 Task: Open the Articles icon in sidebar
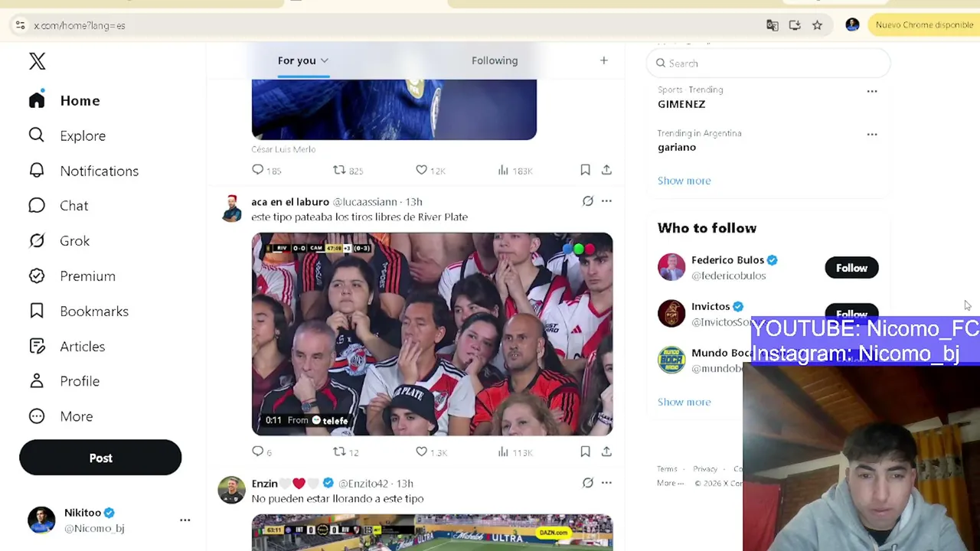click(37, 346)
